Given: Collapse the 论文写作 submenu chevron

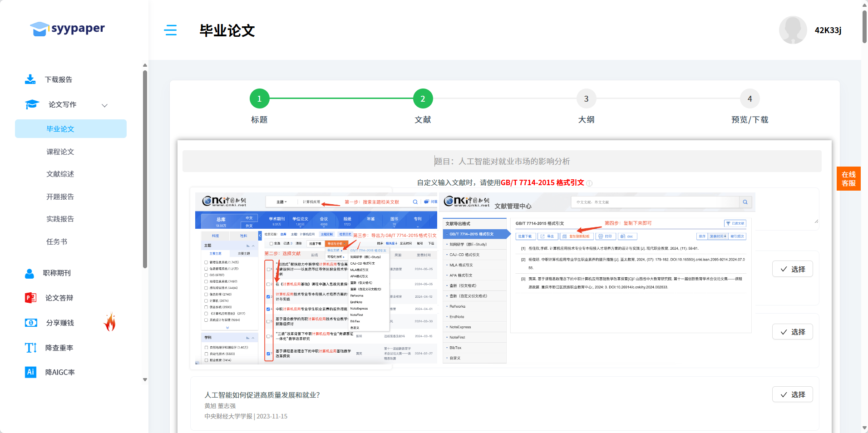Looking at the screenshot, I should click(104, 105).
